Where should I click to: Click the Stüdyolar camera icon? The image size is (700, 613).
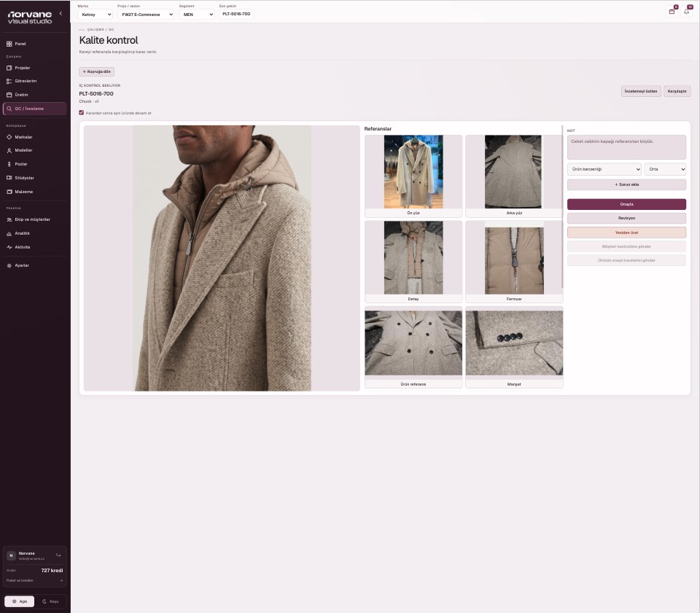9,178
